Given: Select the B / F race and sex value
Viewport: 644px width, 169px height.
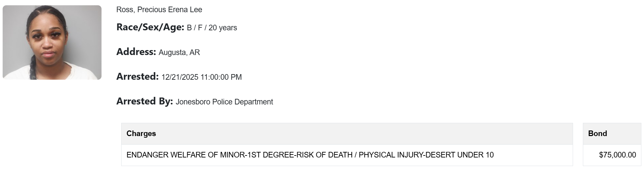Looking at the screenshot, I should coord(195,28).
